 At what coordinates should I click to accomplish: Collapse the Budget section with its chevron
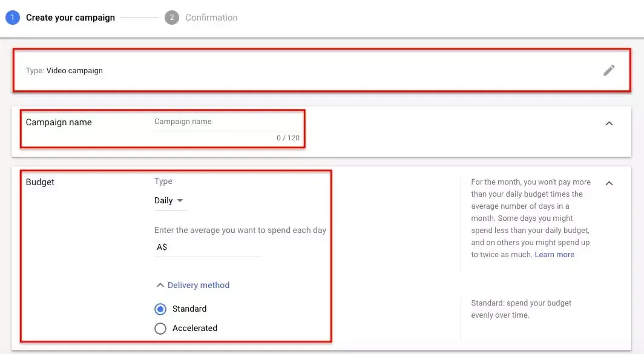[609, 183]
